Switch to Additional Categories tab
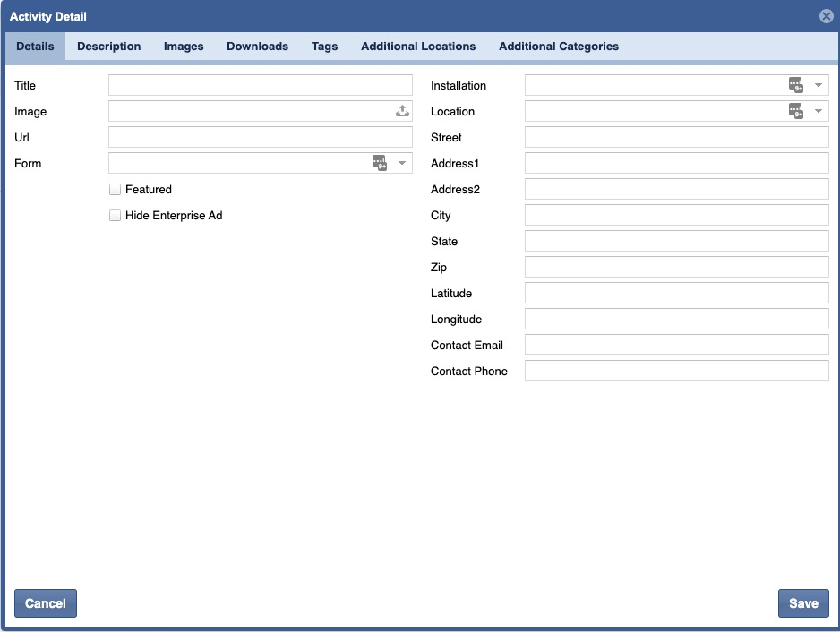 558,47
